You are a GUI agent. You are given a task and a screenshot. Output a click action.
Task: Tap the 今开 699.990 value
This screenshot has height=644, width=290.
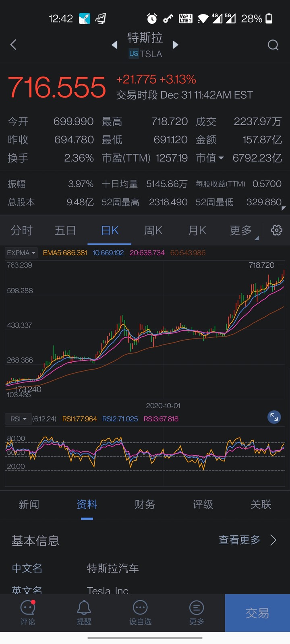pos(73,122)
